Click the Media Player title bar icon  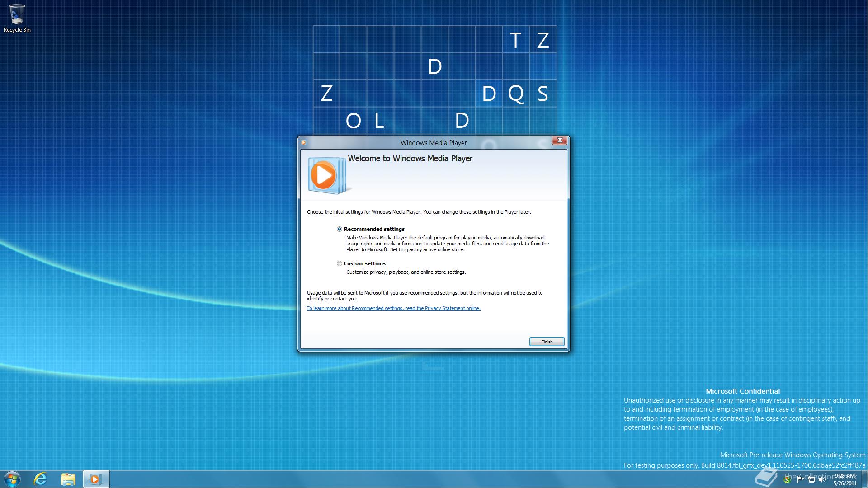304,143
